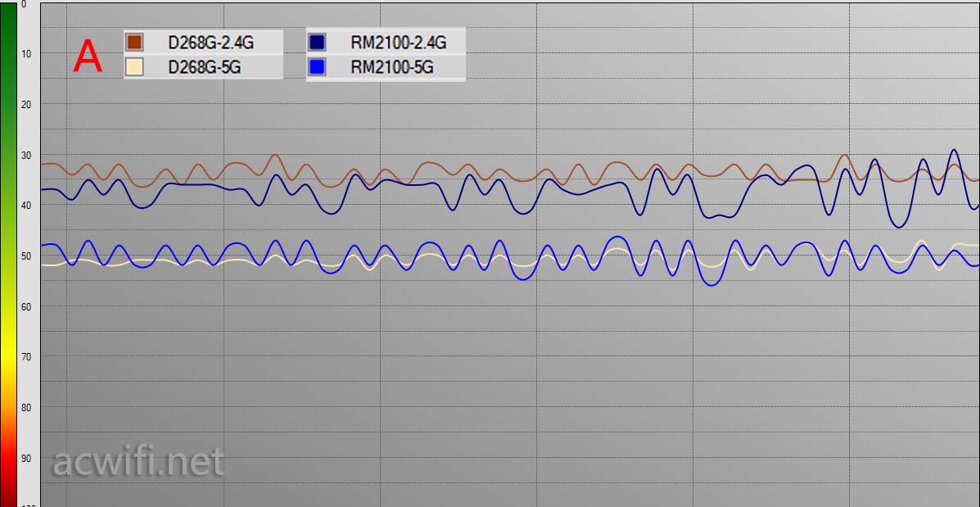The height and width of the screenshot is (507, 980).
Task: Click the acwifi.net watermark text
Action: 138,463
